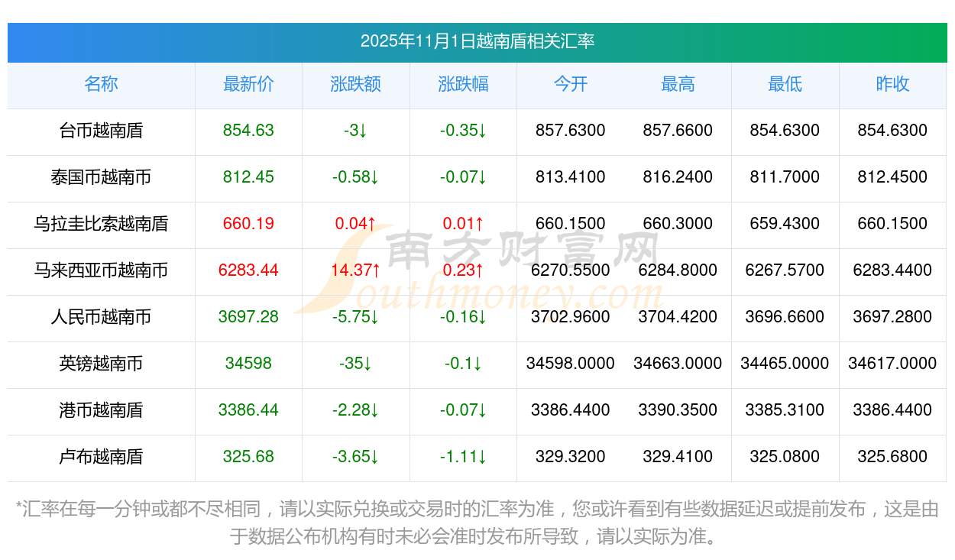Image resolution: width=955 pixels, height=560 pixels.
Task: Select the 涨跌额 column header
Action: coord(356,84)
